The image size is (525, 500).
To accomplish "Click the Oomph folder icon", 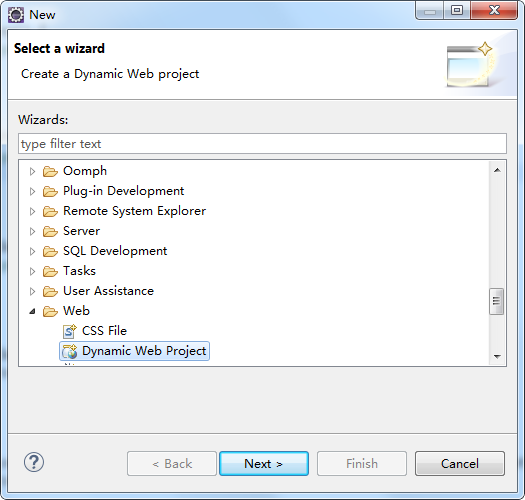I will coord(50,171).
